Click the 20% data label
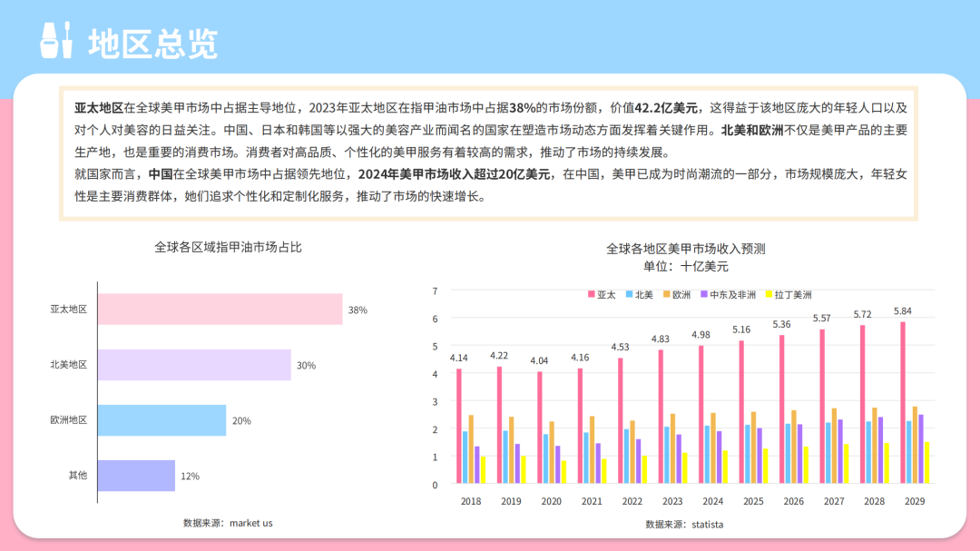This screenshot has height=551, width=980. click(x=241, y=421)
